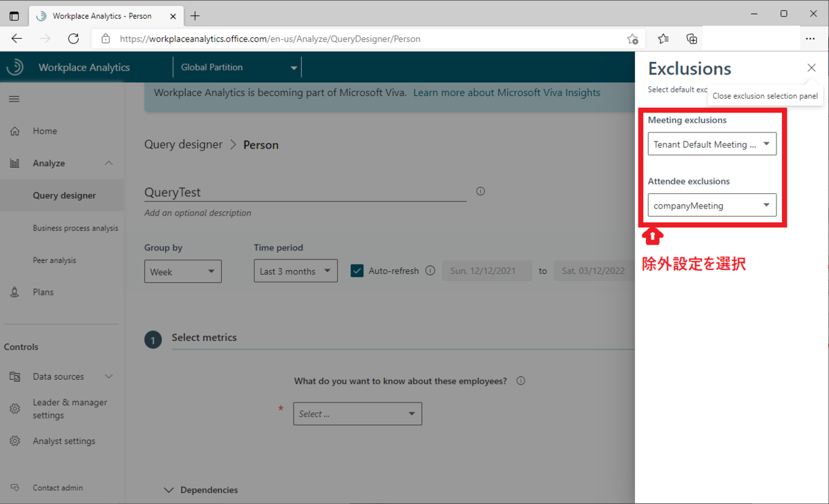
Task: Click the Select metrics step heading
Action: click(x=204, y=338)
